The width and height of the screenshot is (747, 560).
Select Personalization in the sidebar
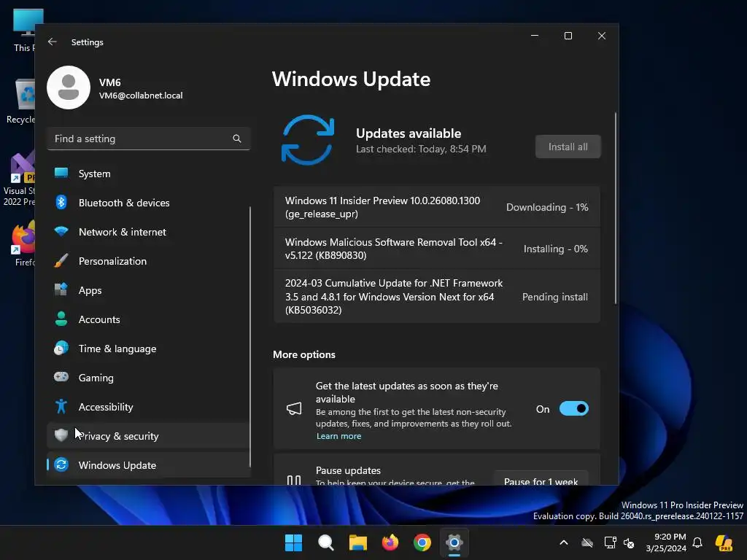(x=148, y=260)
